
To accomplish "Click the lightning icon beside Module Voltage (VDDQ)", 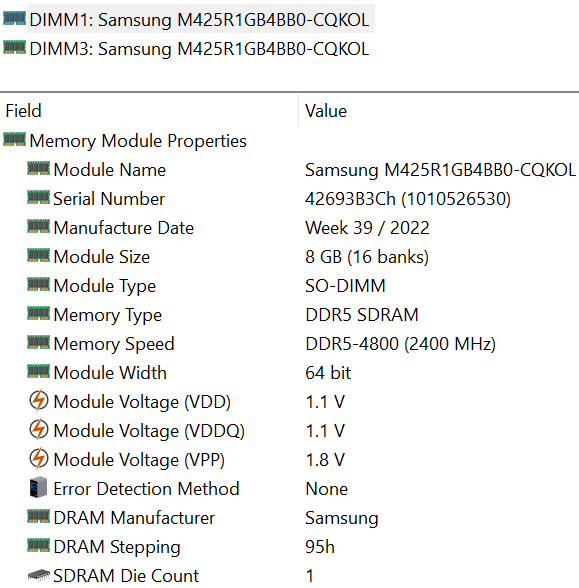I will pos(38,429).
